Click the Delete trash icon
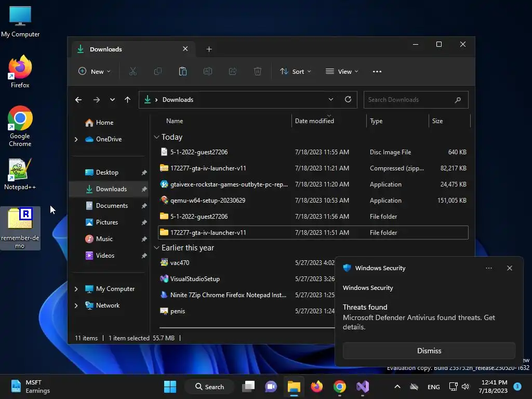The height and width of the screenshot is (399, 532). point(258,71)
